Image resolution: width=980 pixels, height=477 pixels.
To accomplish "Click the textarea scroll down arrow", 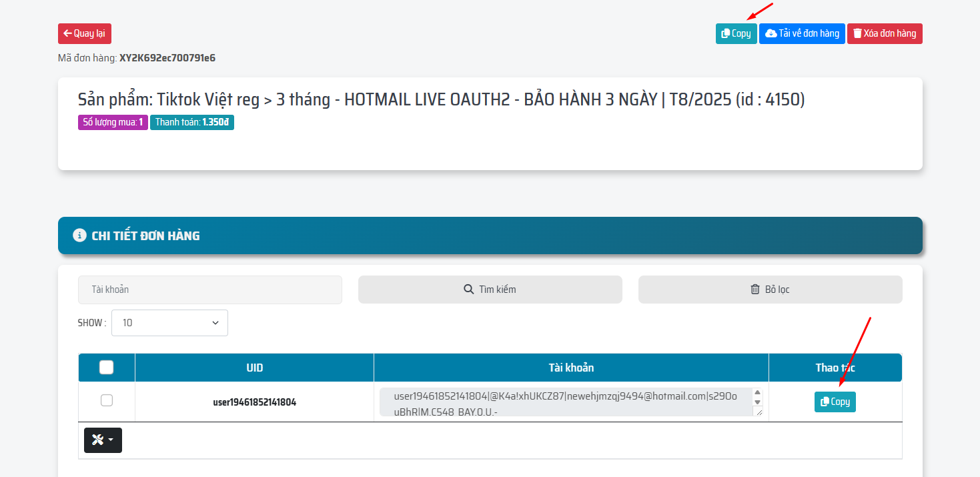I will pyautogui.click(x=757, y=402).
